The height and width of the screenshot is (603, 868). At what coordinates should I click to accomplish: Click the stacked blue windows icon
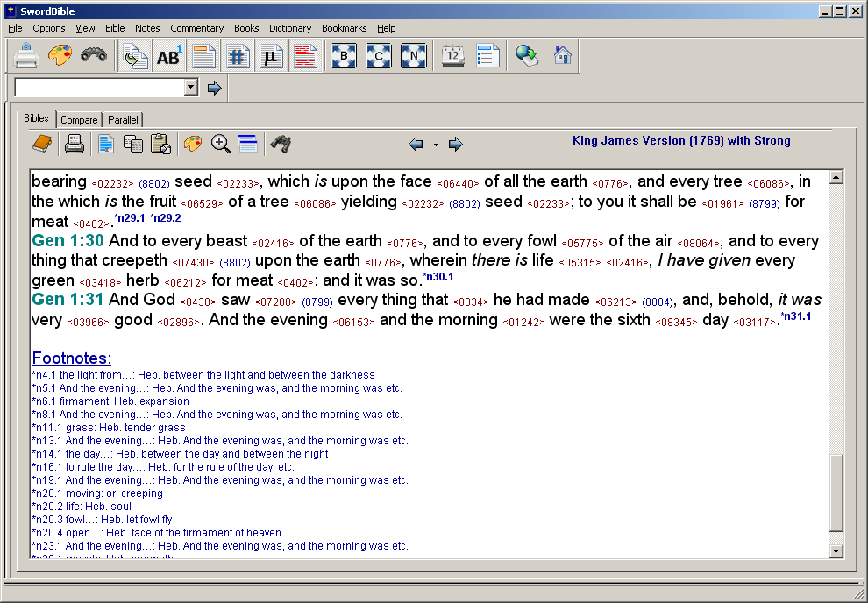point(247,144)
